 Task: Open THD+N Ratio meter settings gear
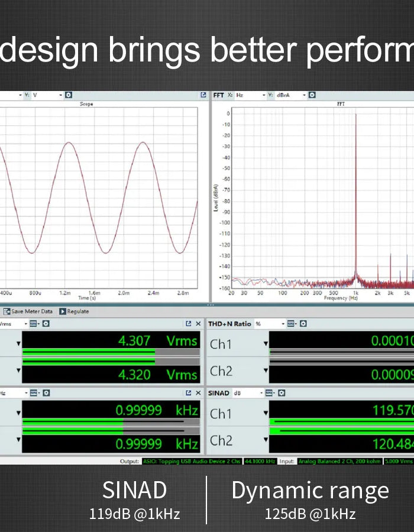[302, 324]
